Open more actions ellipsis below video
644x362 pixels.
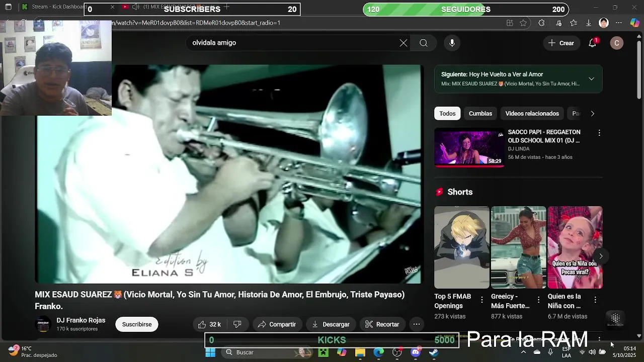(417, 324)
